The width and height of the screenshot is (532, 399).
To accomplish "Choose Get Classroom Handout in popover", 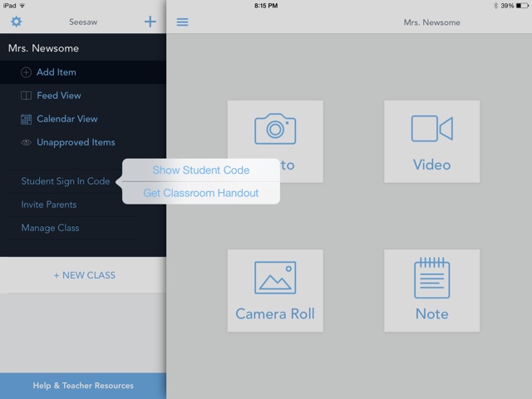I will click(201, 193).
